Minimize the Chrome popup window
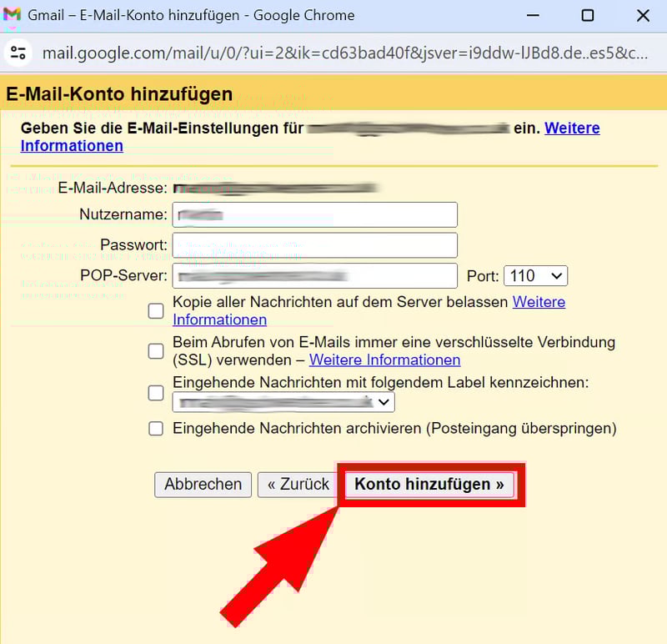 point(532,15)
